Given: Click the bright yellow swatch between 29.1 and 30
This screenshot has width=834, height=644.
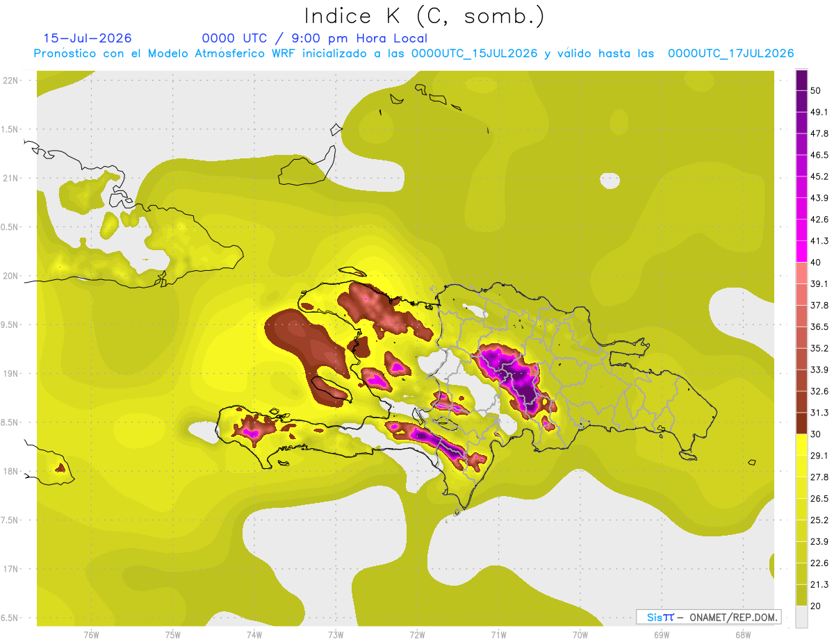Looking at the screenshot, I should coord(801,445).
